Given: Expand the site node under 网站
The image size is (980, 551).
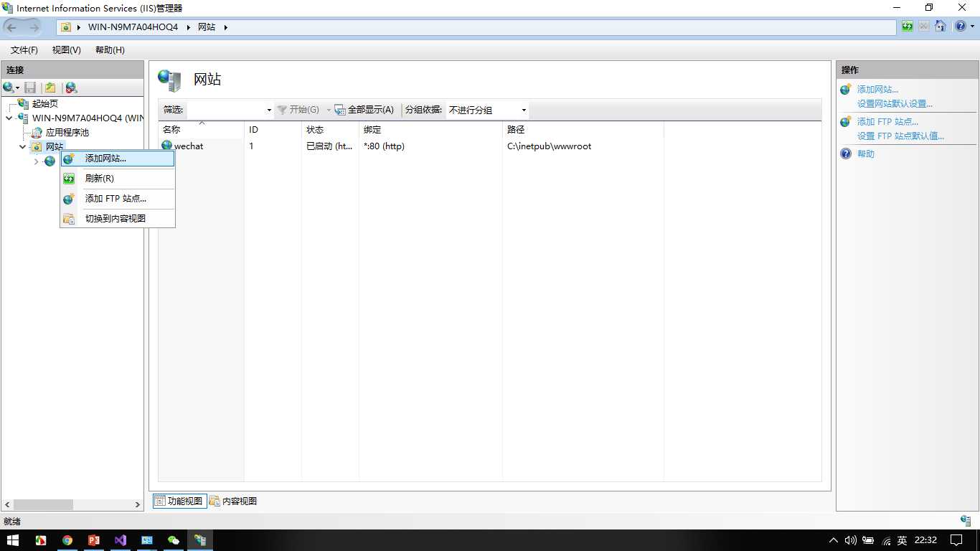Looking at the screenshot, I should pyautogui.click(x=37, y=161).
